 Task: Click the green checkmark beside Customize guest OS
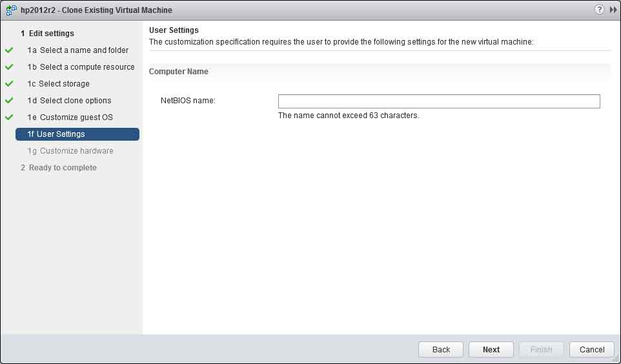9,117
